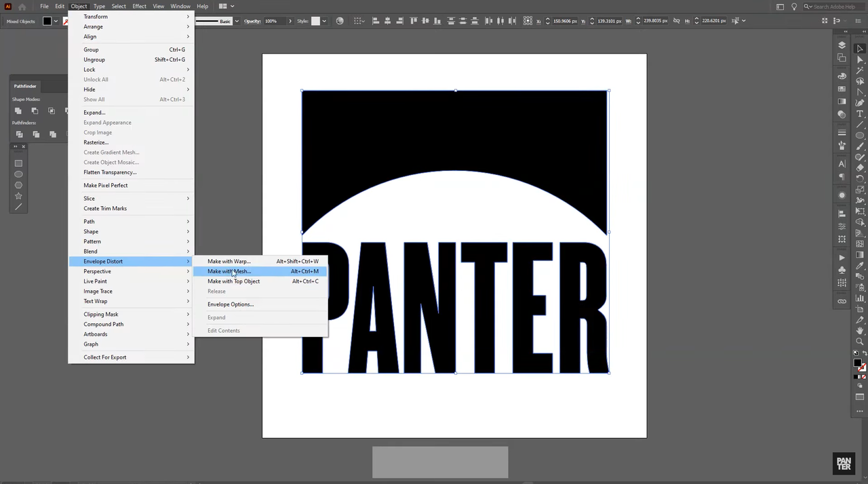868x484 pixels.
Task: Open the Layers panel icon
Action: (842, 45)
